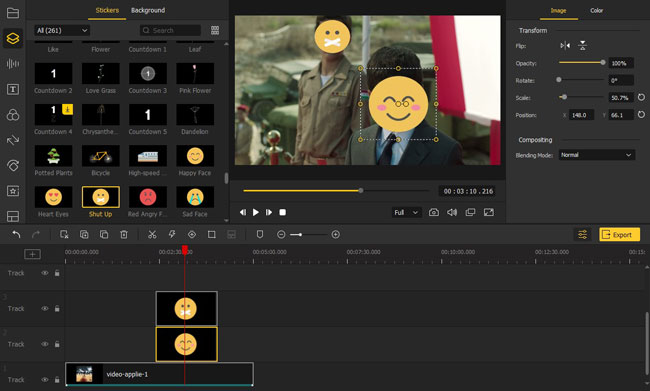Image resolution: width=650 pixels, height=391 pixels.
Task: Lock track 2 with Happy Face sticker
Action: (57, 344)
